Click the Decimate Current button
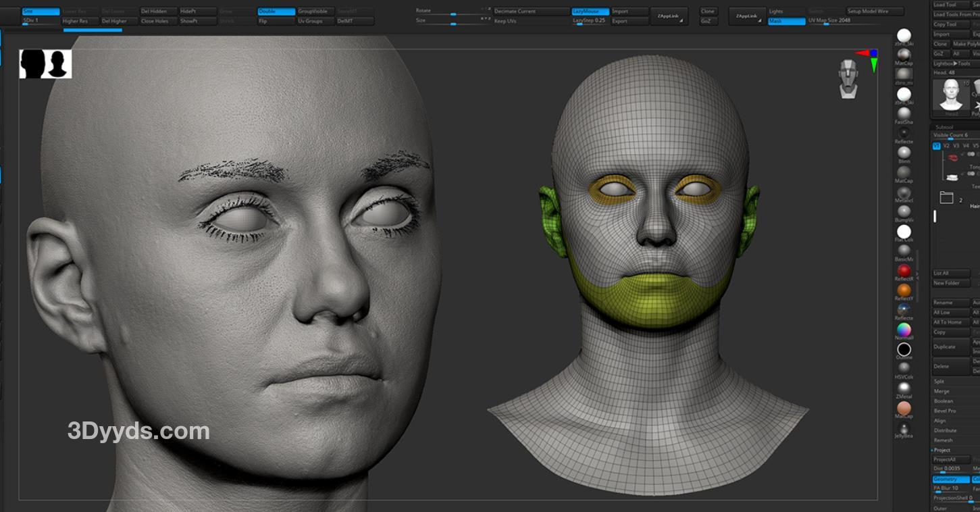The image size is (980, 512). pos(531,11)
